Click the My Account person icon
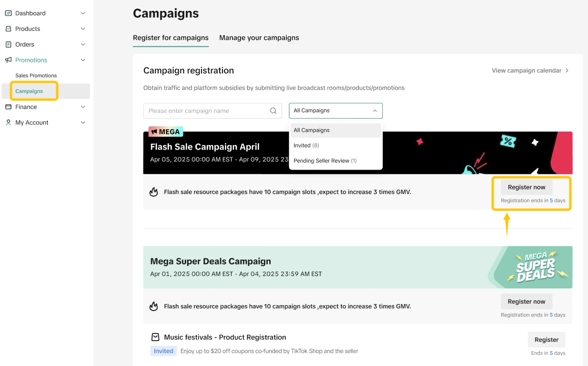The height and width of the screenshot is (366, 588). coord(8,122)
